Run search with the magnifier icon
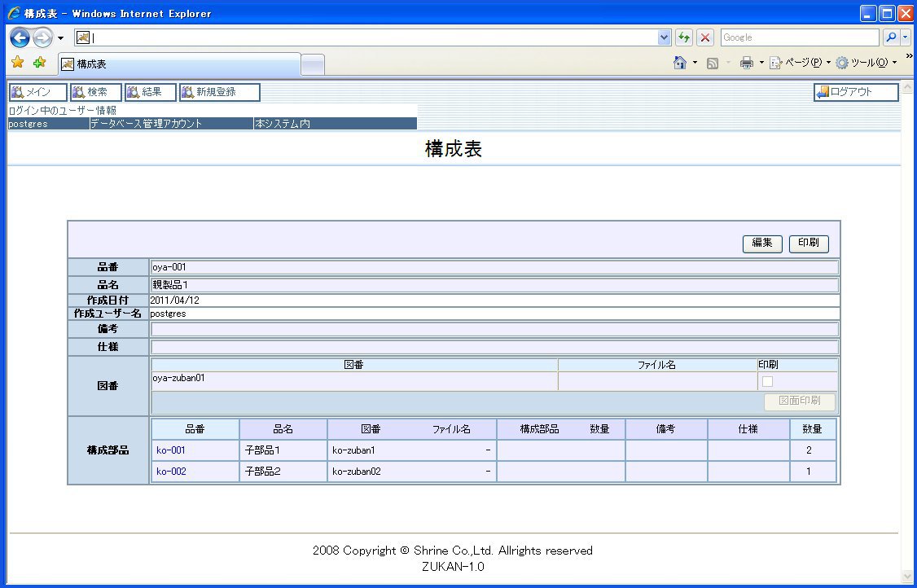Viewport: 917px width, 588px height. click(x=891, y=37)
